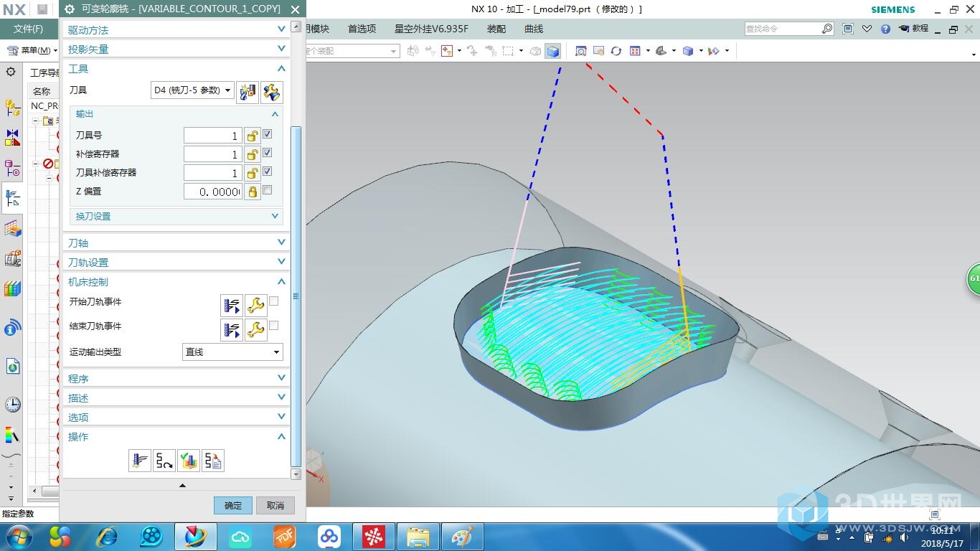Click the rotate view toolbar icon
The height and width of the screenshot is (551, 980).
(616, 51)
